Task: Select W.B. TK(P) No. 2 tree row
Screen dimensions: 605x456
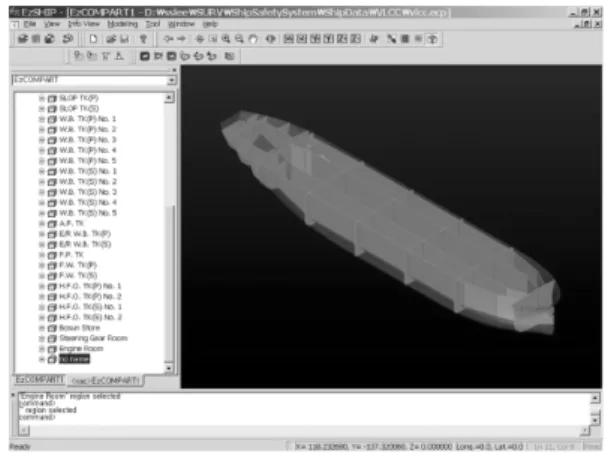Action: click(88, 130)
